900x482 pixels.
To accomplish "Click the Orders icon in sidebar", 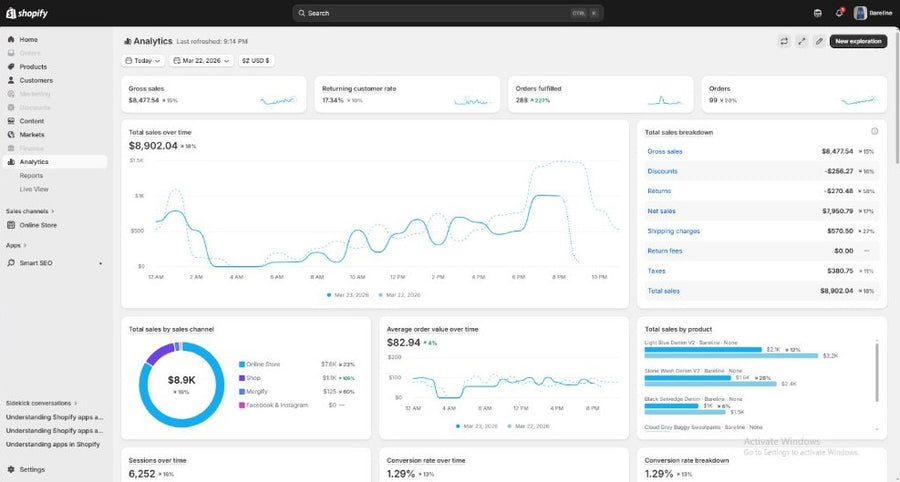I will [11, 53].
